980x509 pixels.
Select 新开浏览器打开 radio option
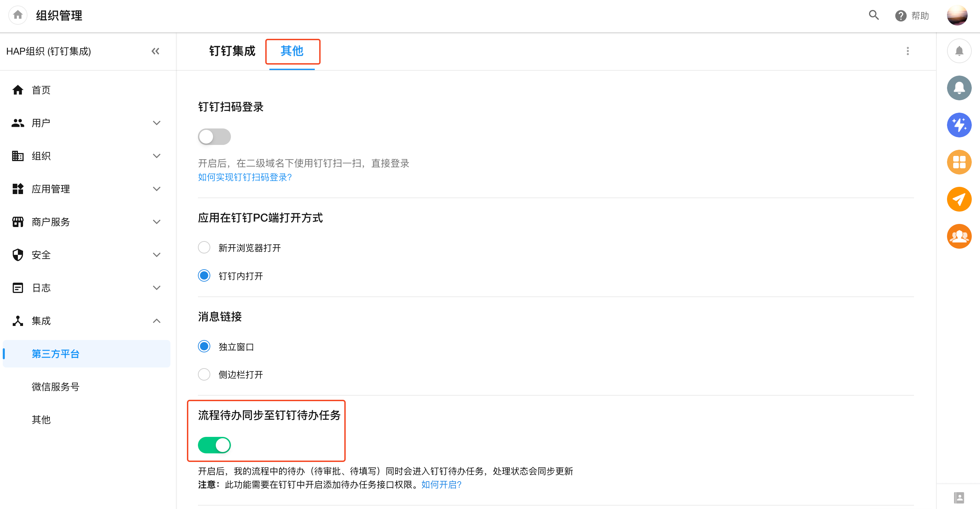204,248
